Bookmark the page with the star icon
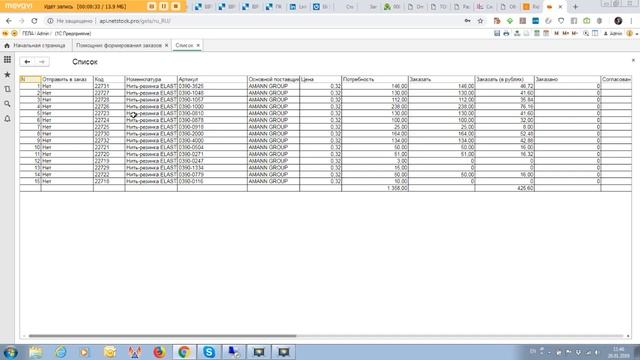 (480, 21)
